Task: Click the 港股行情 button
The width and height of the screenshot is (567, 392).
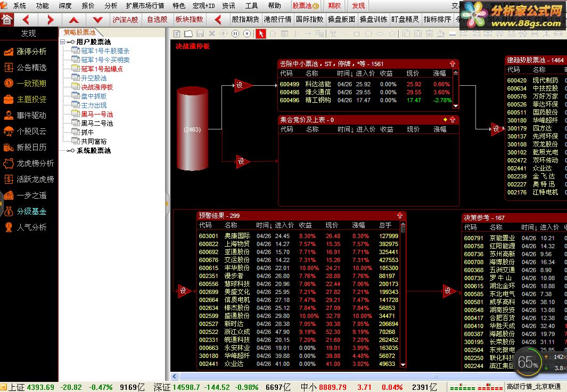Action: coord(277,20)
